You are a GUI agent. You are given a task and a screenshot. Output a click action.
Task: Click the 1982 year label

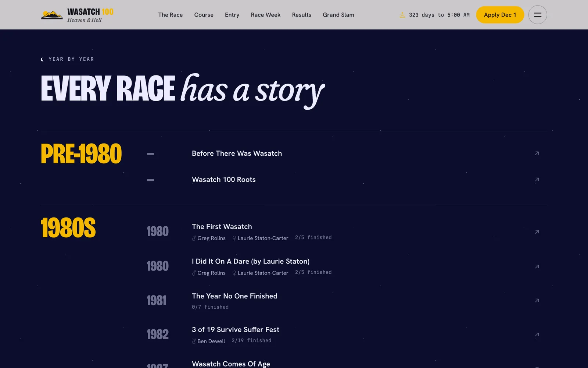[158, 335]
